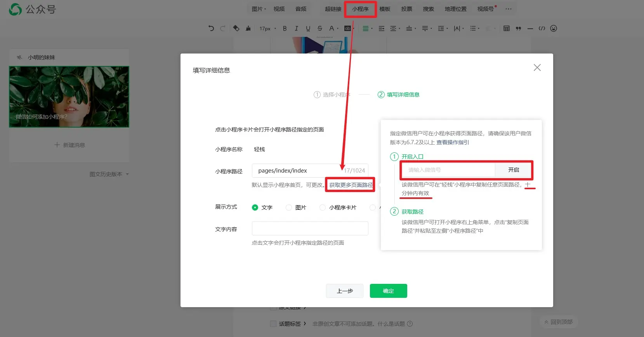Insert a blockquote using quote icon
Image resolution: width=644 pixels, height=337 pixels.
(518, 28)
